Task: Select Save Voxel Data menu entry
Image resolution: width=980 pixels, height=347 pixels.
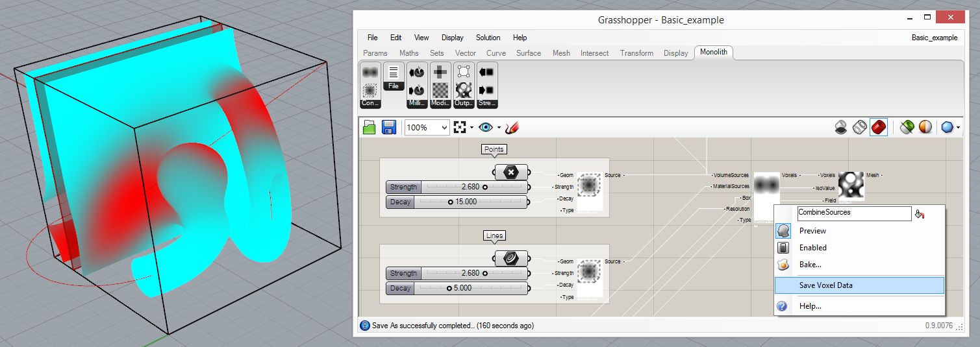Action: [x=859, y=285]
